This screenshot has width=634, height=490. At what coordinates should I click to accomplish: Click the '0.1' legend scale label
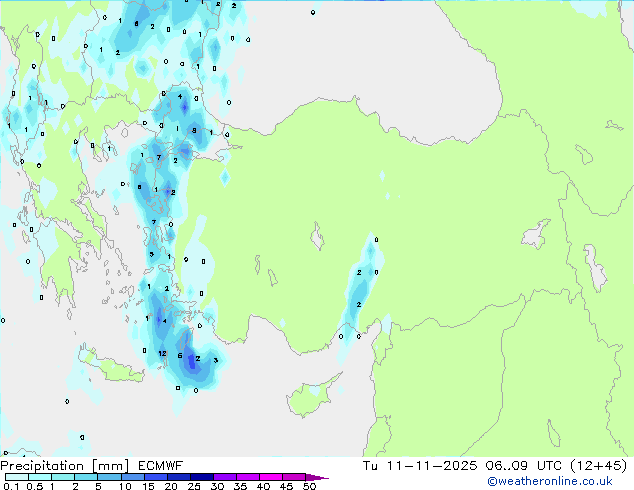coord(11,486)
